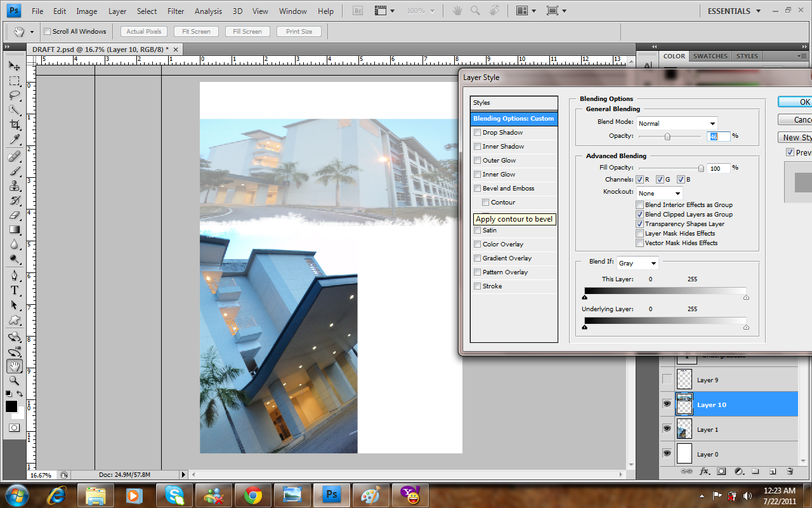Delete layer with trash icon
This screenshot has width=812, height=508.
[x=790, y=472]
